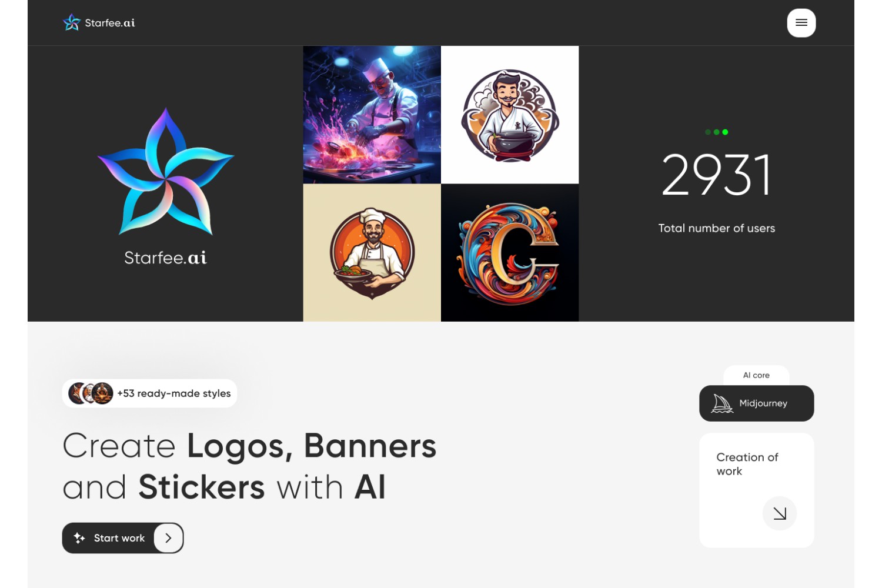Click the Midjourney sailboat icon
This screenshot has width=882, height=588.
722,403
